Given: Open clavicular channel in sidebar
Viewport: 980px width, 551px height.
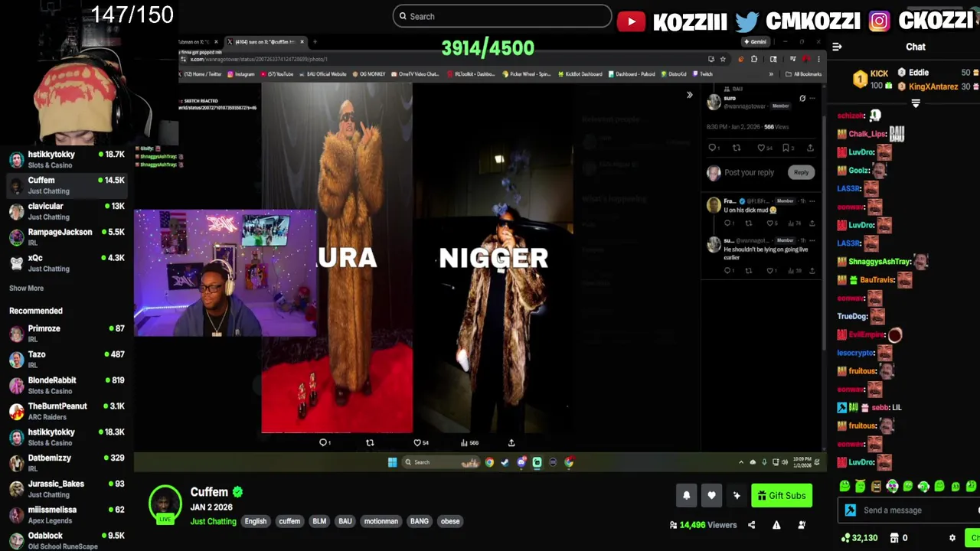Looking at the screenshot, I should click(x=67, y=211).
